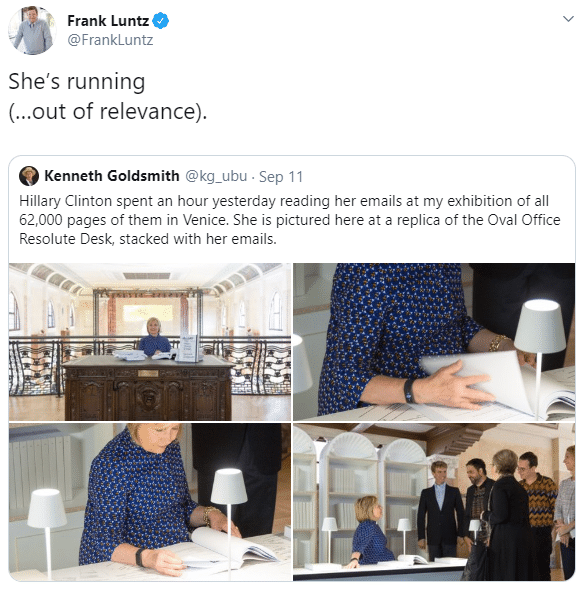
Task: Open Kenneth Goldsmith's small avatar
Action: coord(29,176)
